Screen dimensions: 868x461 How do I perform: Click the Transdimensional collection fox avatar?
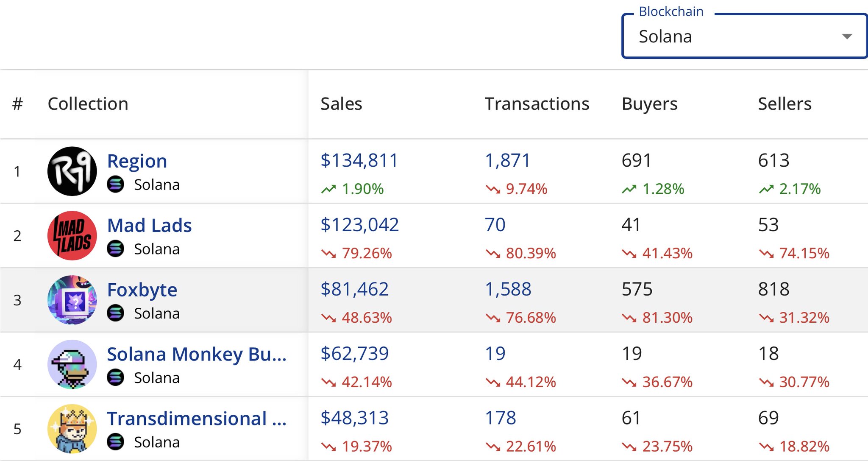(x=72, y=429)
